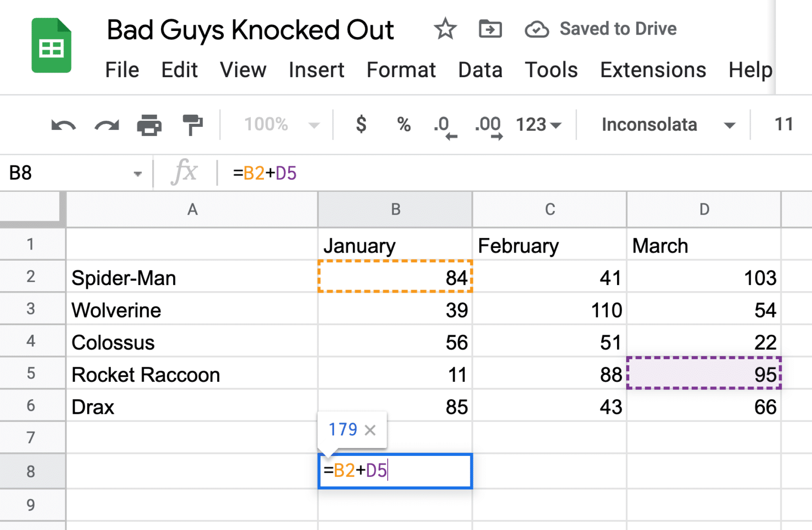Print the spreadsheet
This screenshot has width=812, height=530.
click(149, 125)
